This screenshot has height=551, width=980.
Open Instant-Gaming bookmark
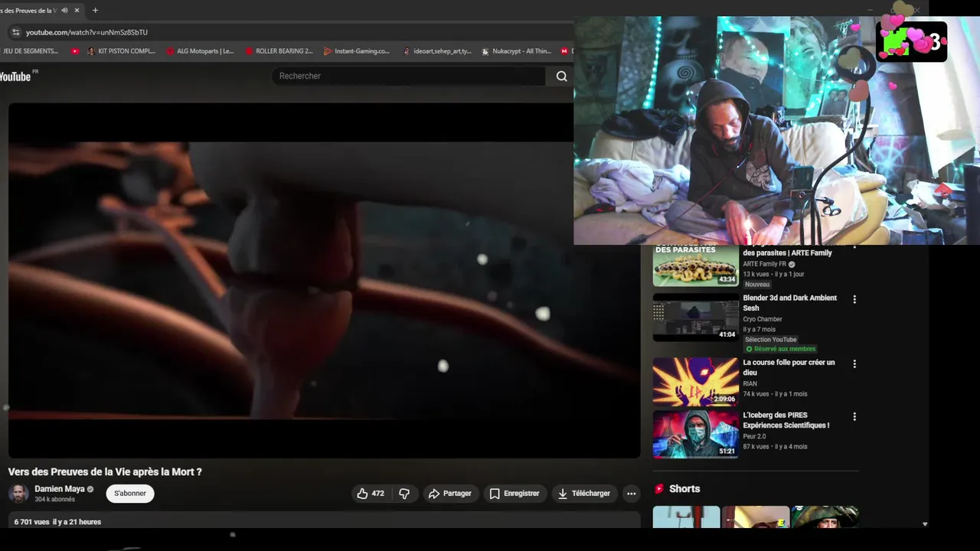(357, 51)
